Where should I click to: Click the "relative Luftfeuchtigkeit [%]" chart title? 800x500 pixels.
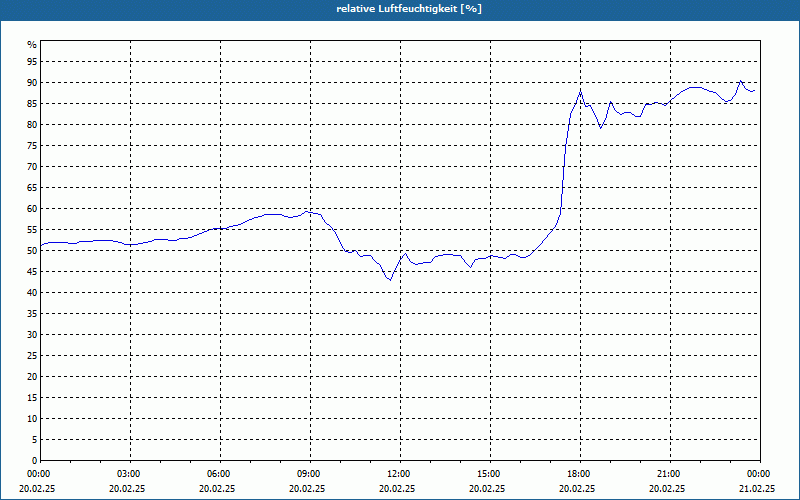(x=409, y=9)
